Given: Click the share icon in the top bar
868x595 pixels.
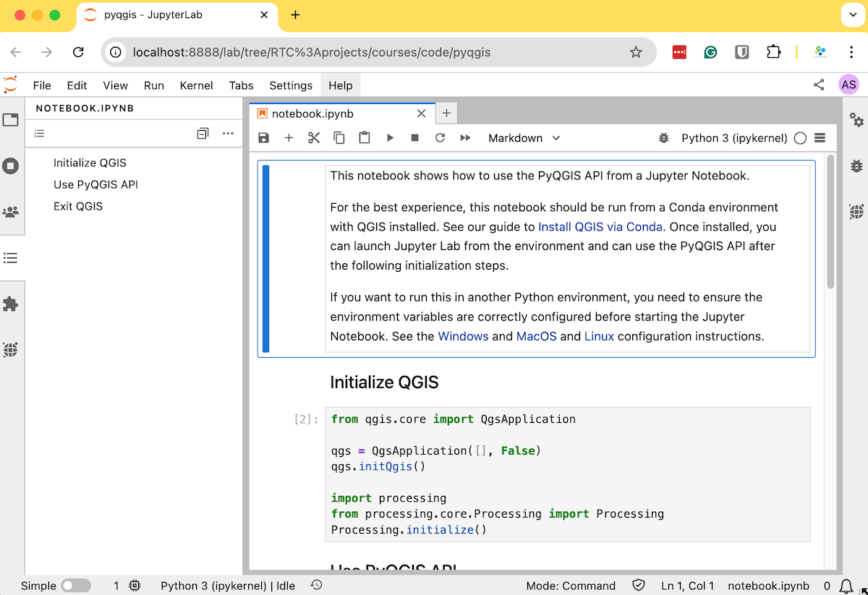Looking at the screenshot, I should 819,85.
